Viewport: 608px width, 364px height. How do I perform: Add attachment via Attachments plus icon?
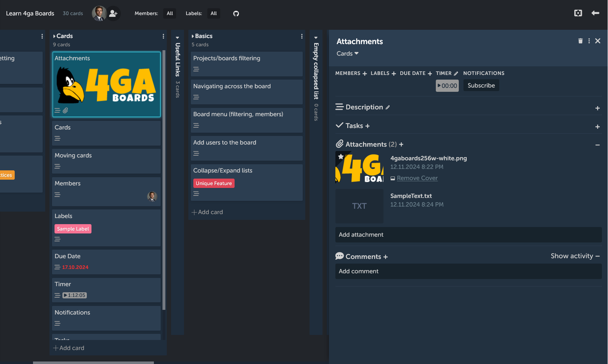point(401,145)
